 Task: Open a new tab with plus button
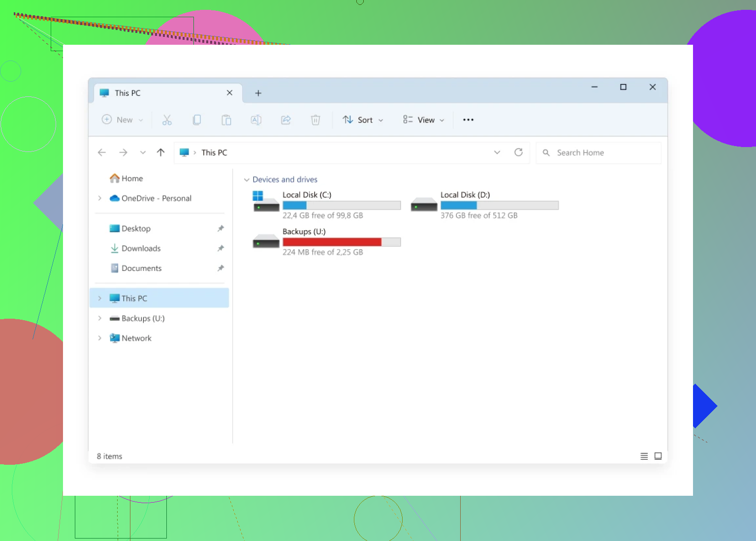coord(258,93)
